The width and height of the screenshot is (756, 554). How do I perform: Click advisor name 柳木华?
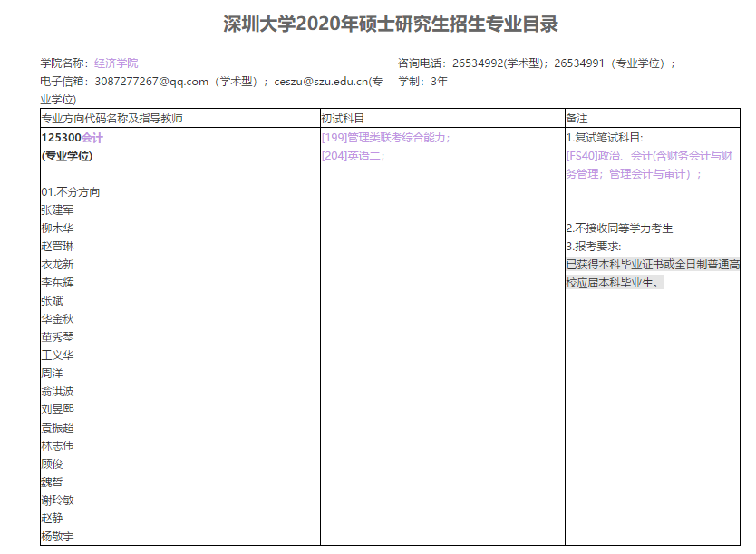pyautogui.click(x=57, y=228)
